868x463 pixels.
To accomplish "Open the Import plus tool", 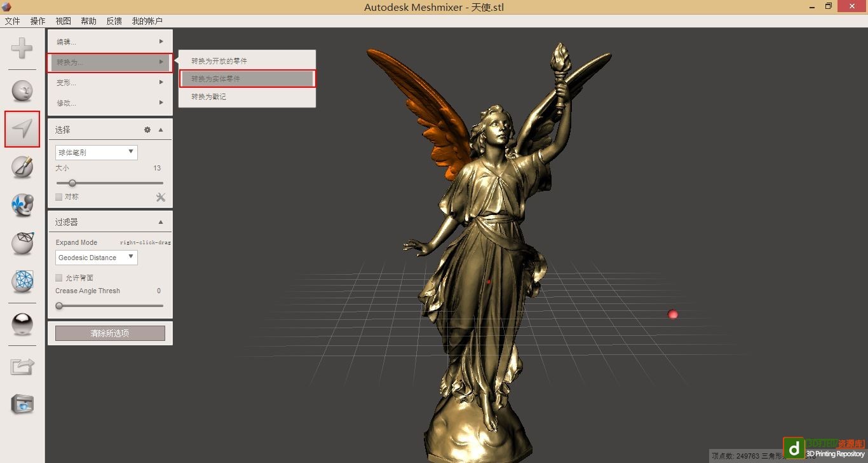I will click(x=22, y=48).
